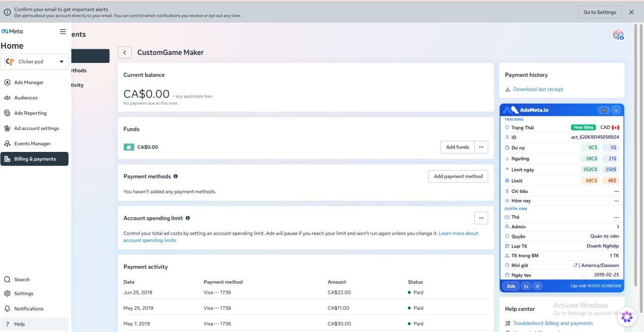Click the CA$11.00 amount in payment activity

pyautogui.click(x=339, y=308)
